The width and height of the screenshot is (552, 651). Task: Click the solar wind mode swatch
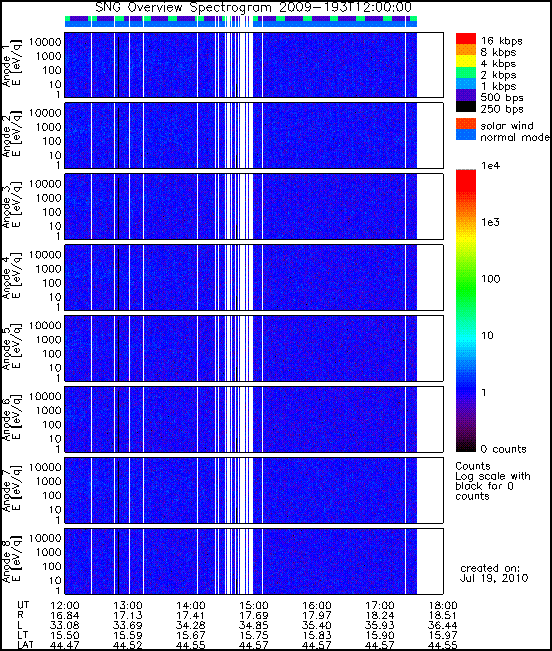click(x=466, y=124)
